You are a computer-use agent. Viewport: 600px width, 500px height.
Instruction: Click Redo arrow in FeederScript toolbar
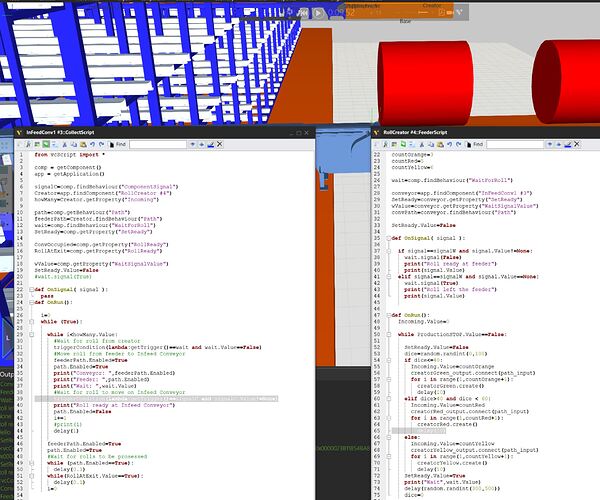click(x=458, y=144)
